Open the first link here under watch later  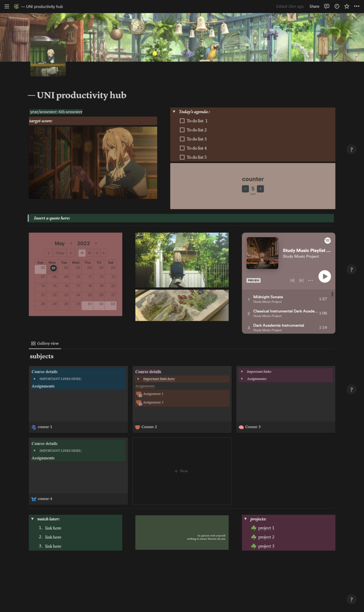(x=53, y=528)
